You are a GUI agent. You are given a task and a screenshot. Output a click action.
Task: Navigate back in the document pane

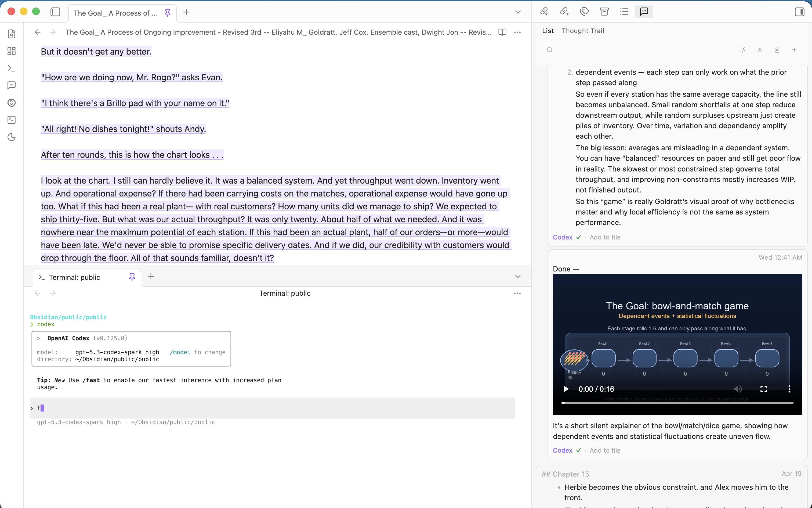[38, 32]
